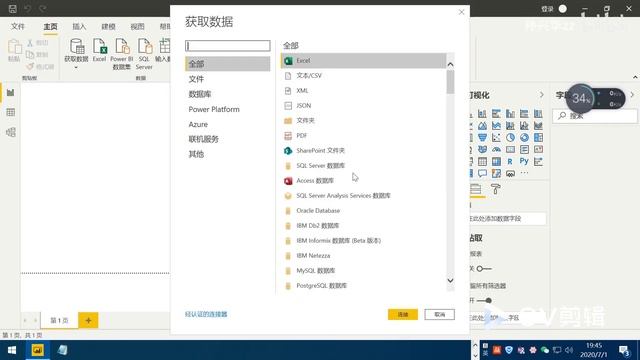The width and height of the screenshot is (640, 360).
Task: Select the R script visual
Action: click(x=510, y=162)
